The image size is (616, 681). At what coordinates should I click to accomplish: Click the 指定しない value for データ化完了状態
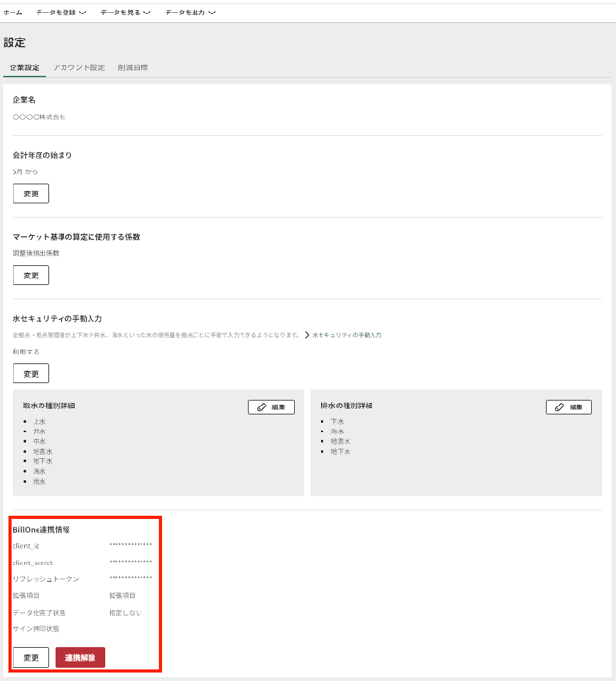[x=125, y=612]
